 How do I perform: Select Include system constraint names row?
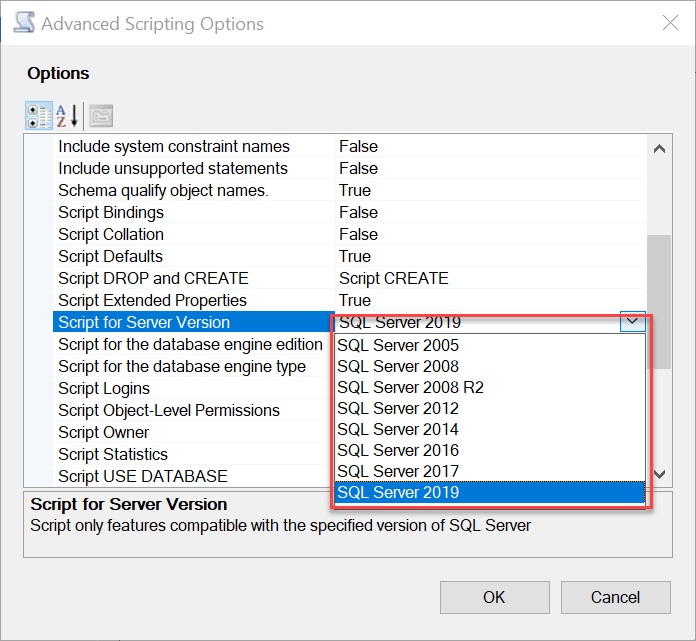[x=194, y=146]
